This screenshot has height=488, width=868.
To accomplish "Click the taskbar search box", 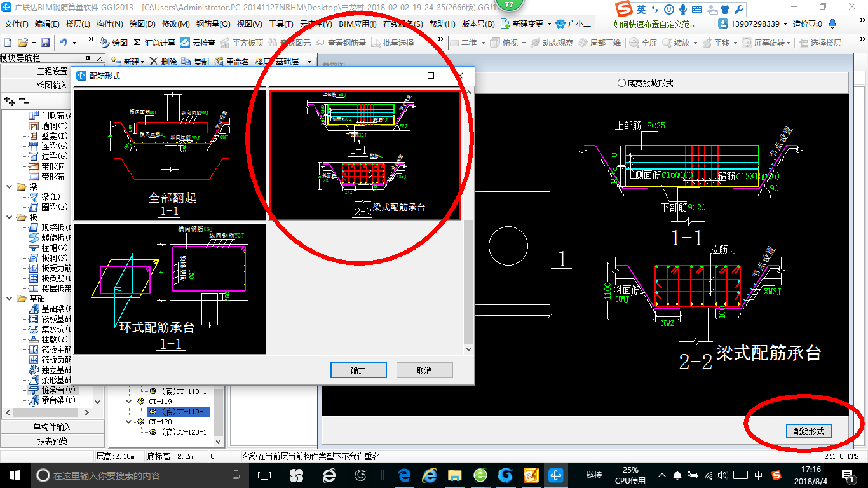I will coord(140,475).
